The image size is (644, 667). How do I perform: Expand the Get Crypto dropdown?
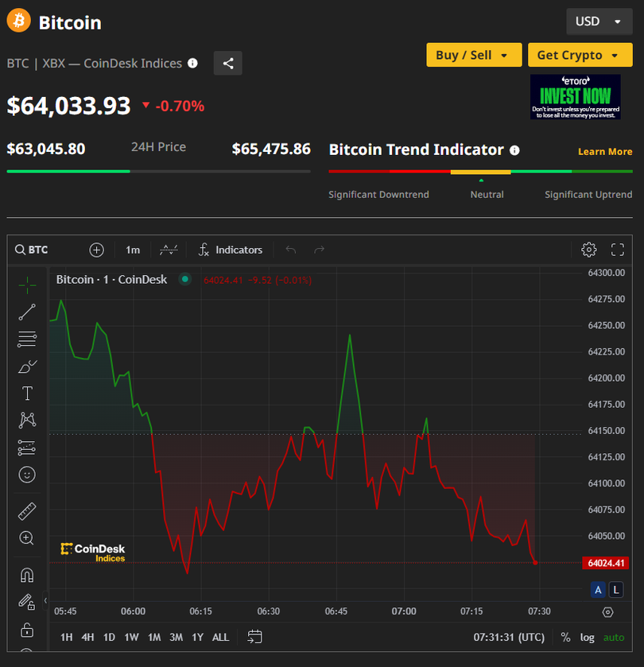pyautogui.click(x=580, y=55)
